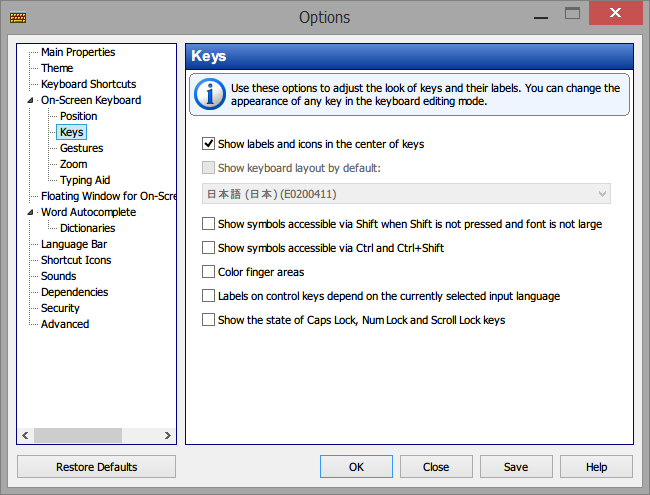Click the right scroll arrow in tree panel
650x495 pixels.
[x=167, y=435]
